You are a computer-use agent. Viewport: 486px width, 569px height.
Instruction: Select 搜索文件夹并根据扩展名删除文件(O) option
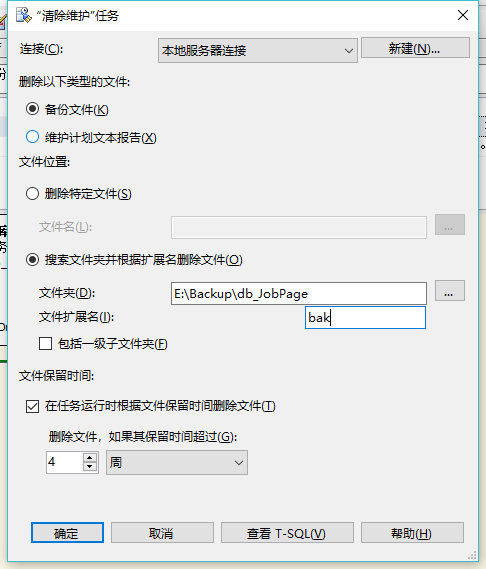click(32, 259)
